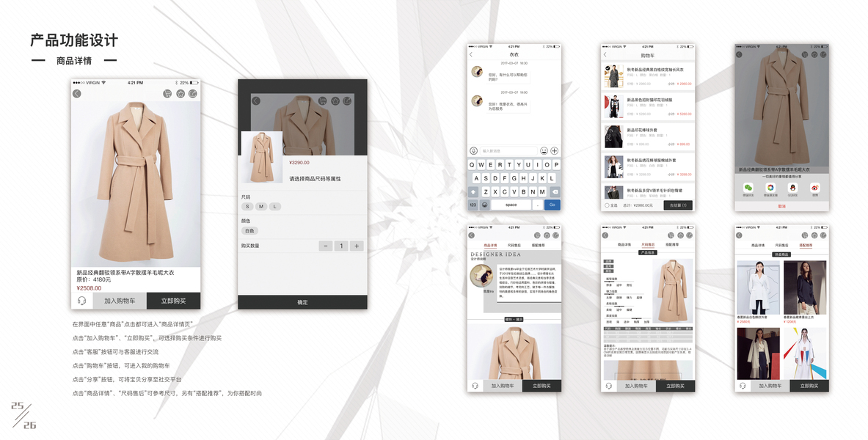Viewport: 868px width, 440px height.
Task: Tap headset icon on recommendations screen
Action: pos(743,386)
